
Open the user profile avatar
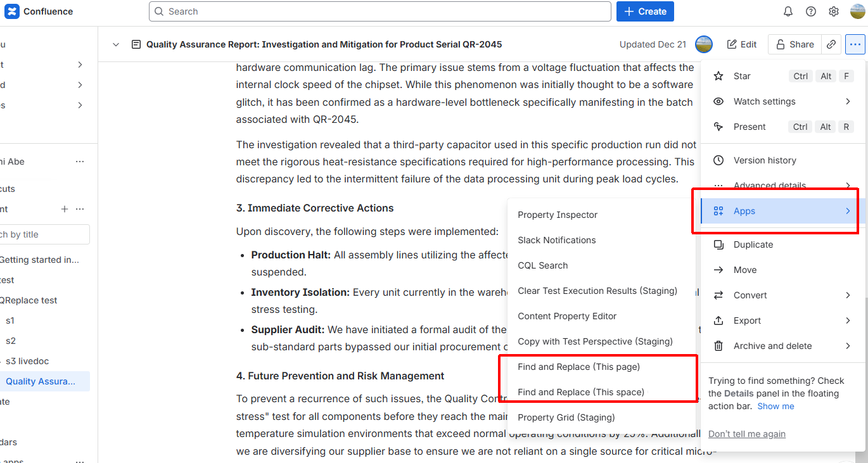(x=857, y=11)
